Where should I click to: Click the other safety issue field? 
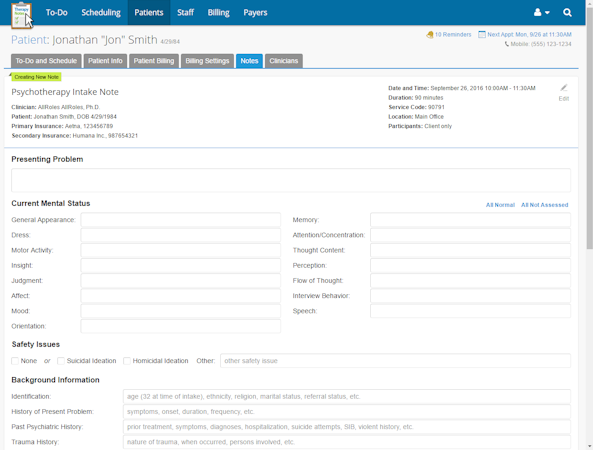pos(396,361)
